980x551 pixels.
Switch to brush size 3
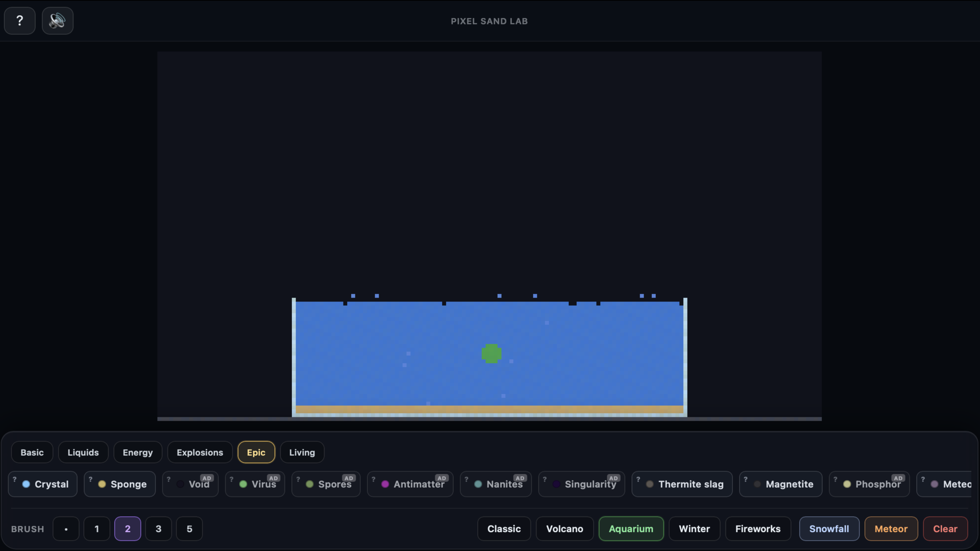click(158, 529)
